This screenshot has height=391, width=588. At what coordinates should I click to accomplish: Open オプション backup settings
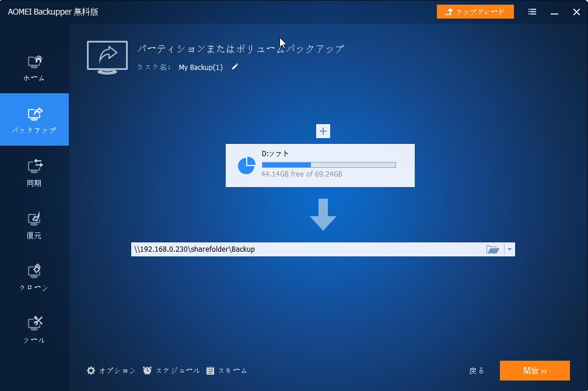tap(111, 371)
